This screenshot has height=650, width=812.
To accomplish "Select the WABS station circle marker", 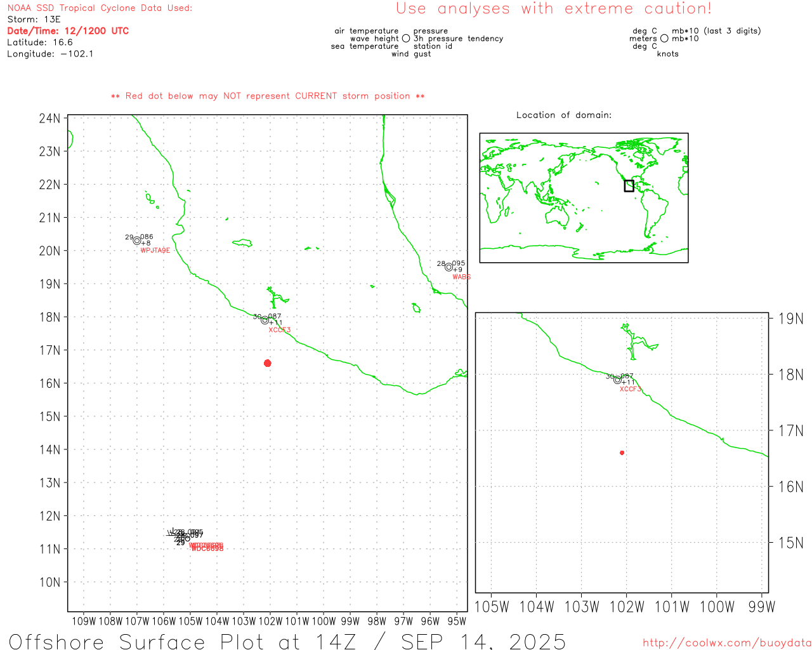I will tap(449, 267).
